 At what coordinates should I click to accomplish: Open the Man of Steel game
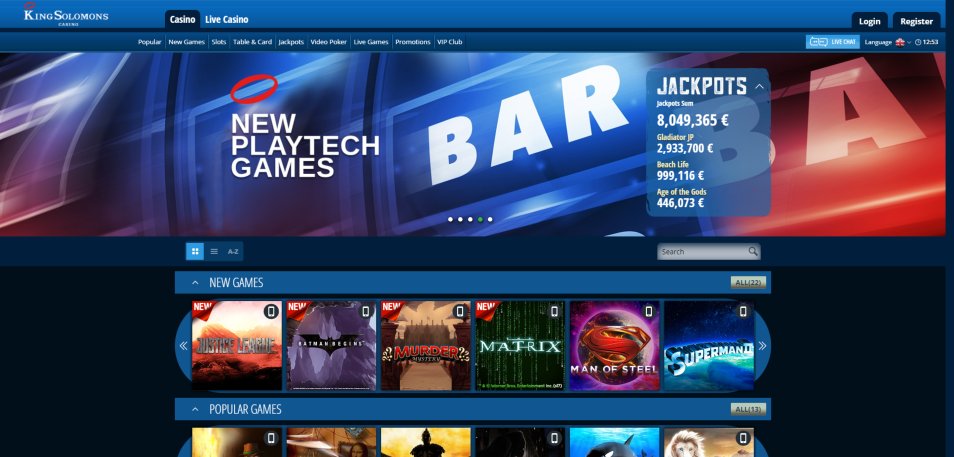point(614,346)
